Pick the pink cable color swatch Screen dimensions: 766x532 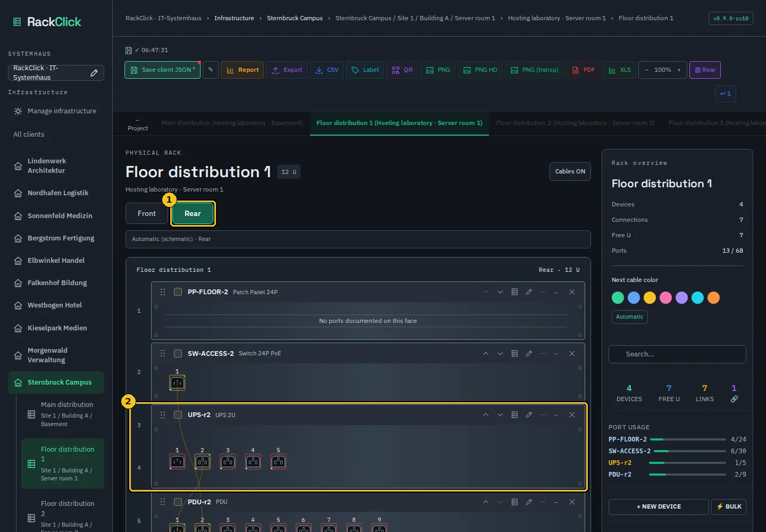665,298
